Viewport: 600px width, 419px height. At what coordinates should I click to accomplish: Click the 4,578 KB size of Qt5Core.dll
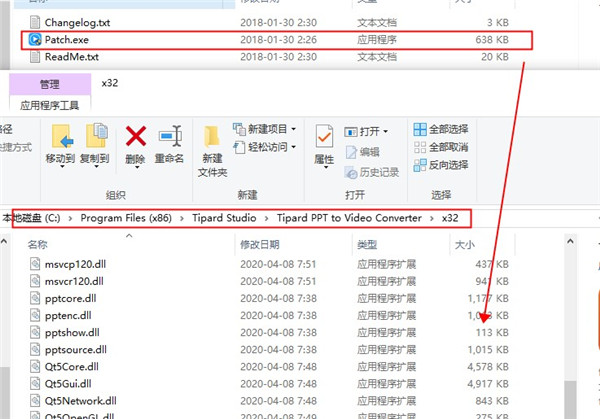[488, 367]
